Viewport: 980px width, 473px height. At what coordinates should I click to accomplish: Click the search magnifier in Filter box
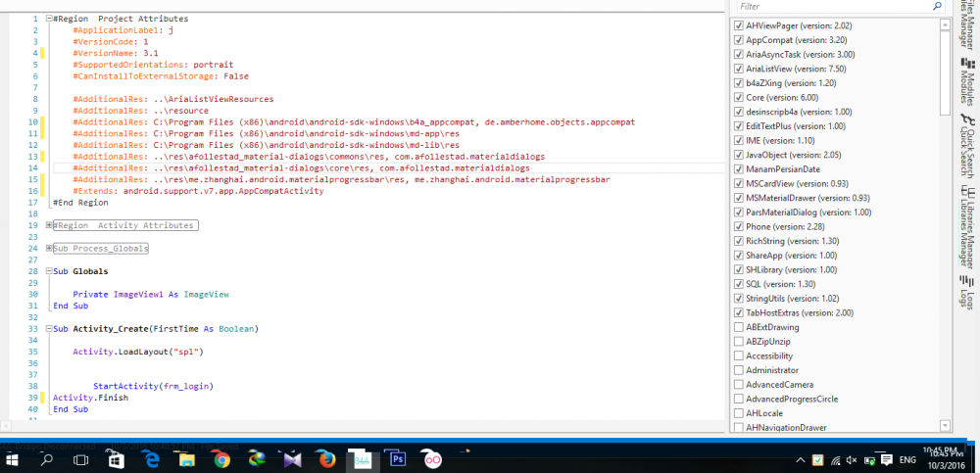(x=938, y=6)
